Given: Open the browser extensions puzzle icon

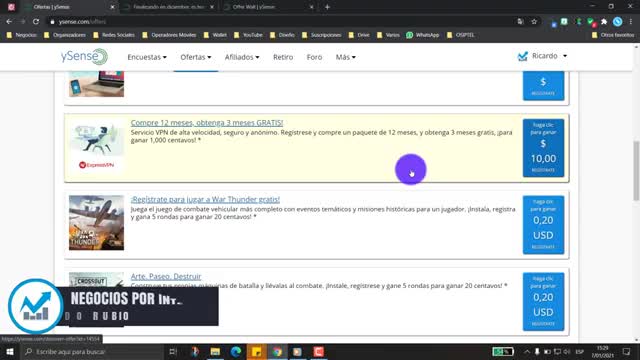Looking at the screenshot, I should point(604,22).
